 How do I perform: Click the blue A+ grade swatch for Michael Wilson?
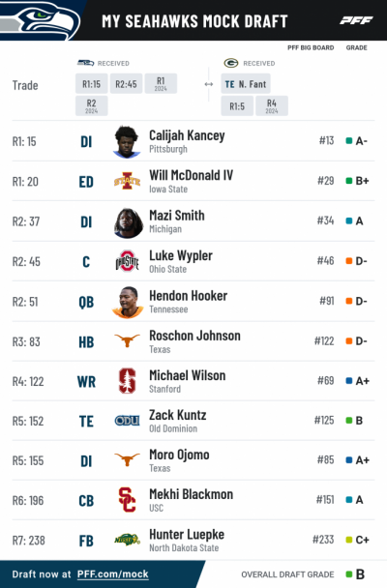[x=348, y=381]
